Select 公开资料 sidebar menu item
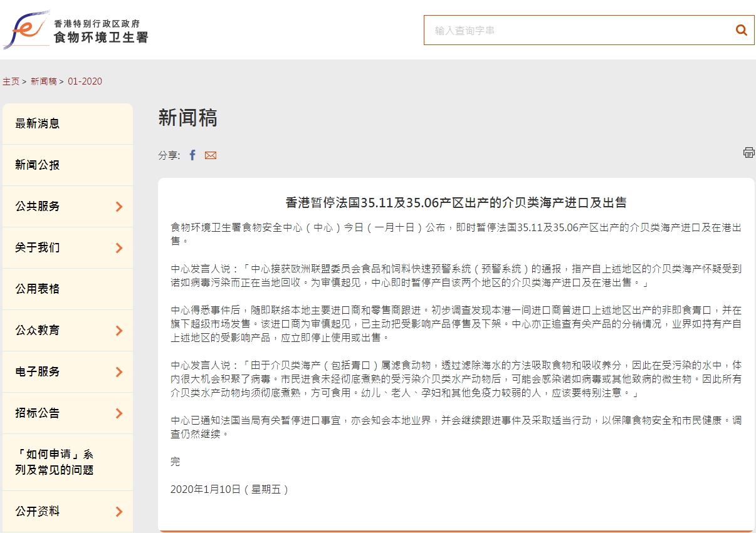 [x=68, y=512]
